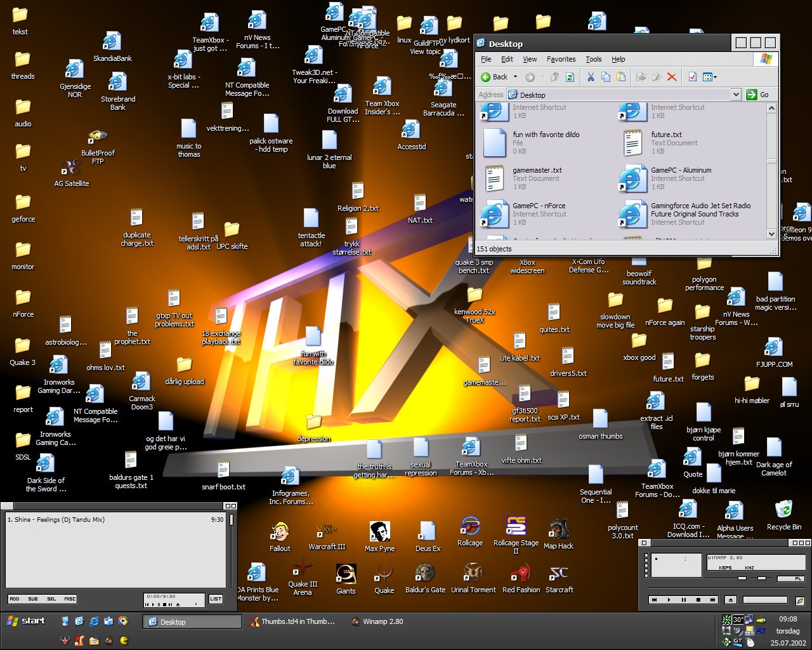The width and height of the screenshot is (812, 650).
Task: Click the lightning bolt icon in Winamp
Action: (800, 600)
